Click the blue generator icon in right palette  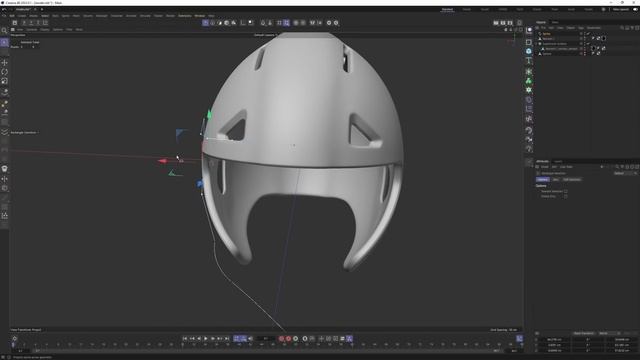coord(529,51)
